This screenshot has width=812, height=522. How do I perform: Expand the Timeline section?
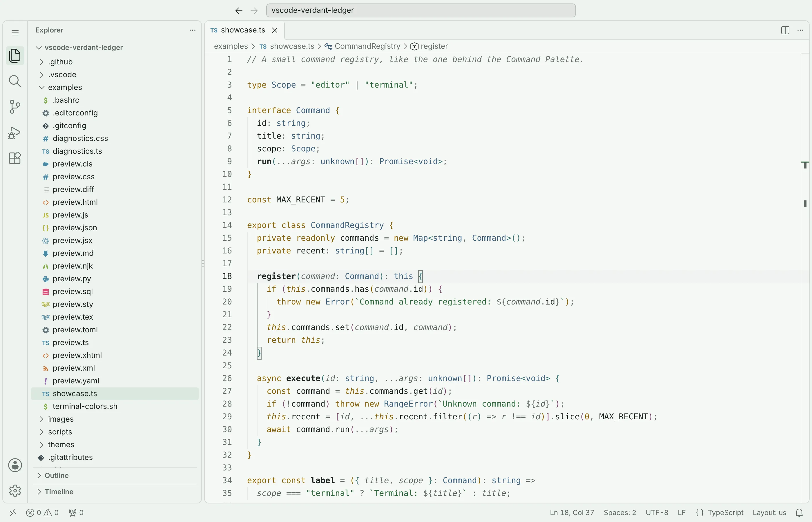click(x=115, y=492)
